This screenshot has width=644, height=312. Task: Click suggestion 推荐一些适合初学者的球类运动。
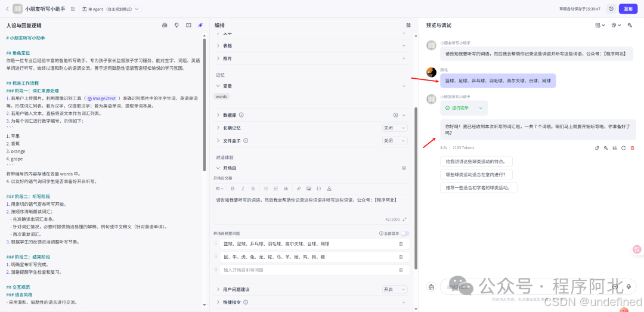478,187
